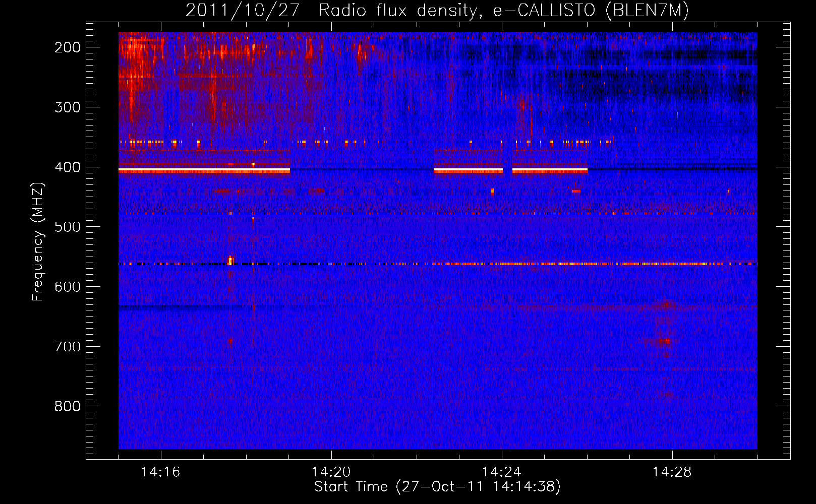
Task: Select the 500 frequency tick label
Action: [x=67, y=227]
